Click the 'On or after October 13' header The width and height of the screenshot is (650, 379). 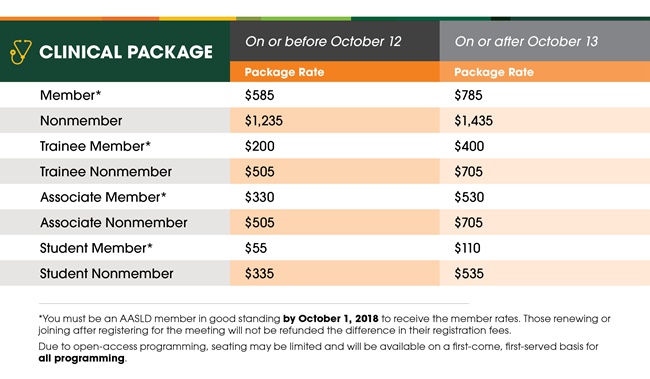526,41
